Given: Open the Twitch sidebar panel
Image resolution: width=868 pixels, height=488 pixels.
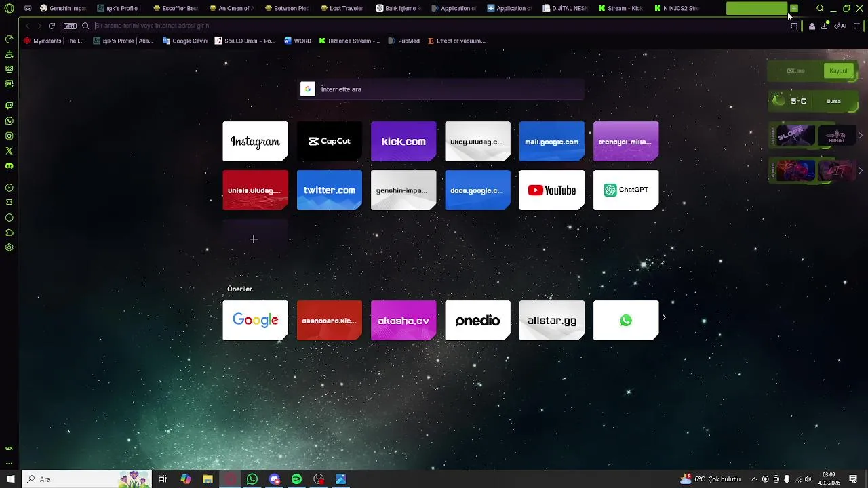Looking at the screenshot, I should coord(9,106).
